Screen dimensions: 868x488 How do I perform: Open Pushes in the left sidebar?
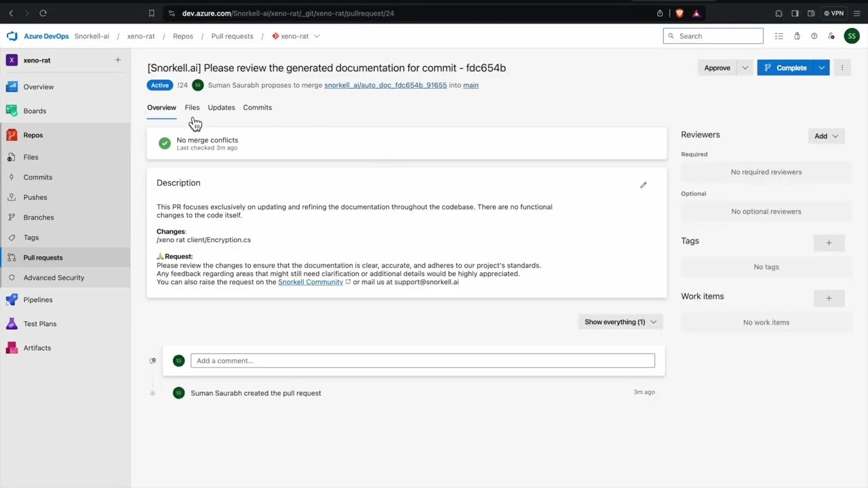point(65,197)
